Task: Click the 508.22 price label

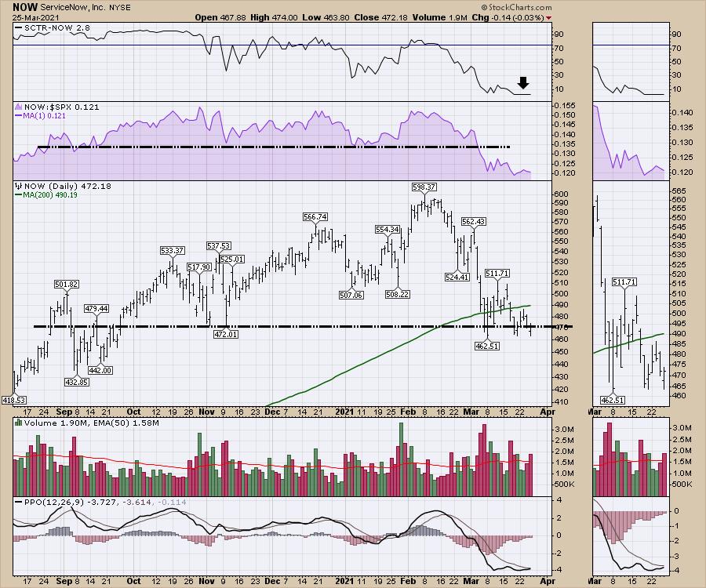Action: (398, 294)
